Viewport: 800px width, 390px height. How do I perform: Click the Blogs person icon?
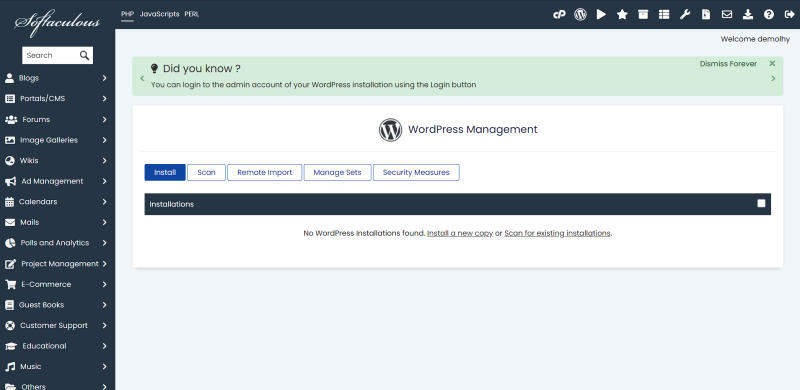click(9, 78)
